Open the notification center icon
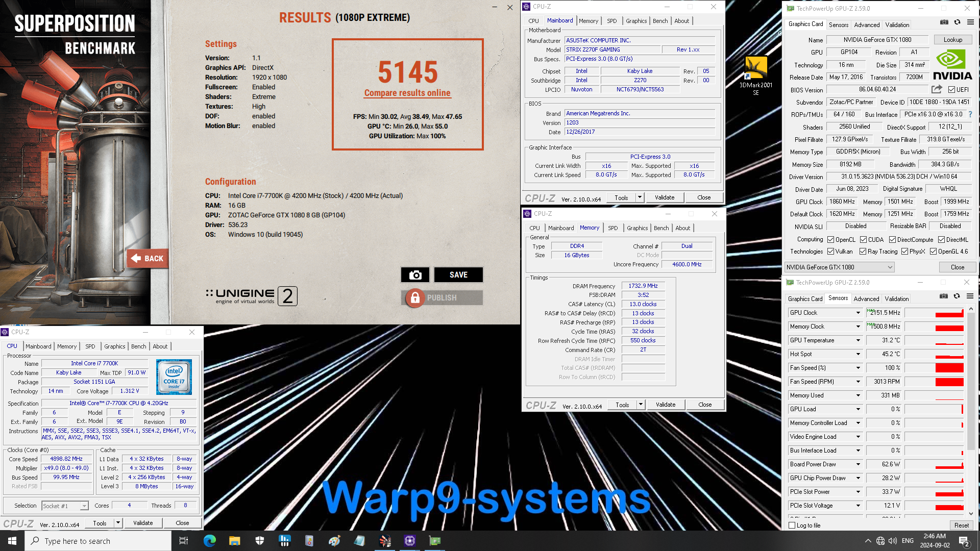This screenshot has width=980, height=551. pos(964,541)
